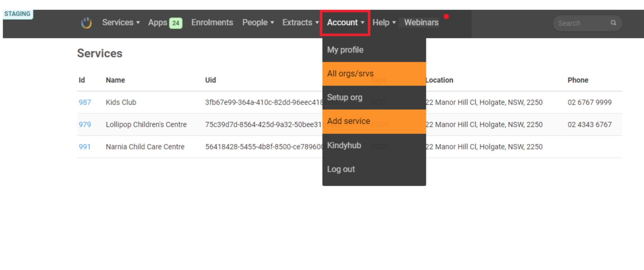Click the red notification dot near Webinars

[446, 16]
